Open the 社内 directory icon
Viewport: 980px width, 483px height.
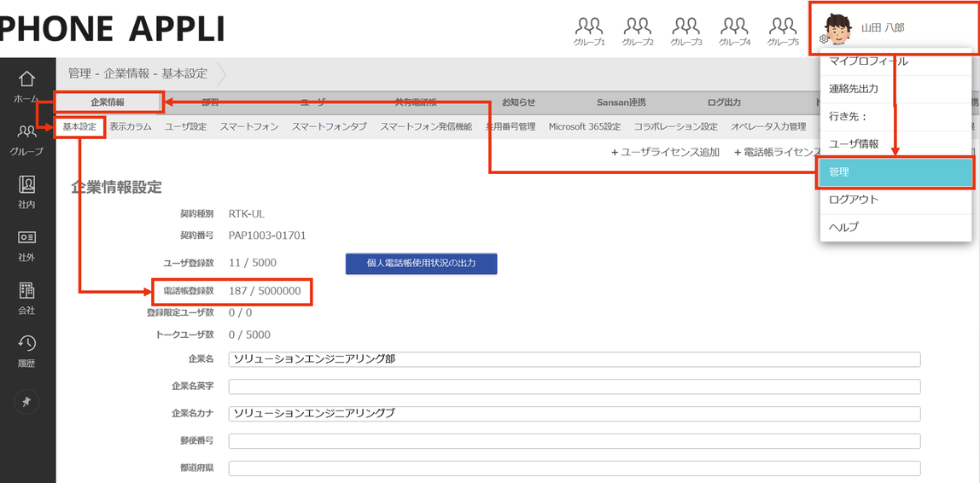[x=26, y=191]
